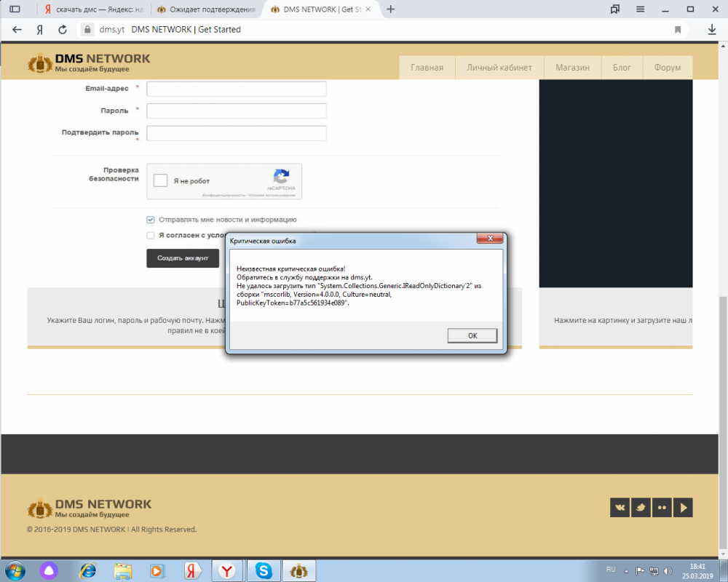Tick the "Я согласен с условиями" checkbox
Viewport: 728px width, 582px height.
151,235
